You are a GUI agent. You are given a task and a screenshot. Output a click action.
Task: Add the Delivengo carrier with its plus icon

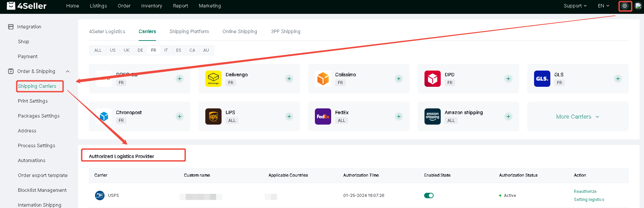pyautogui.click(x=289, y=79)
